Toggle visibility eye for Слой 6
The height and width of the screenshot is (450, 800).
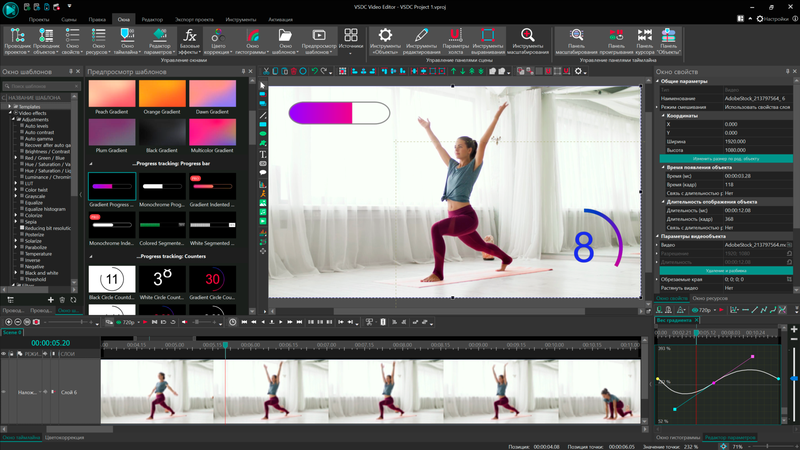pyautogui.click(x=6, y=392)
